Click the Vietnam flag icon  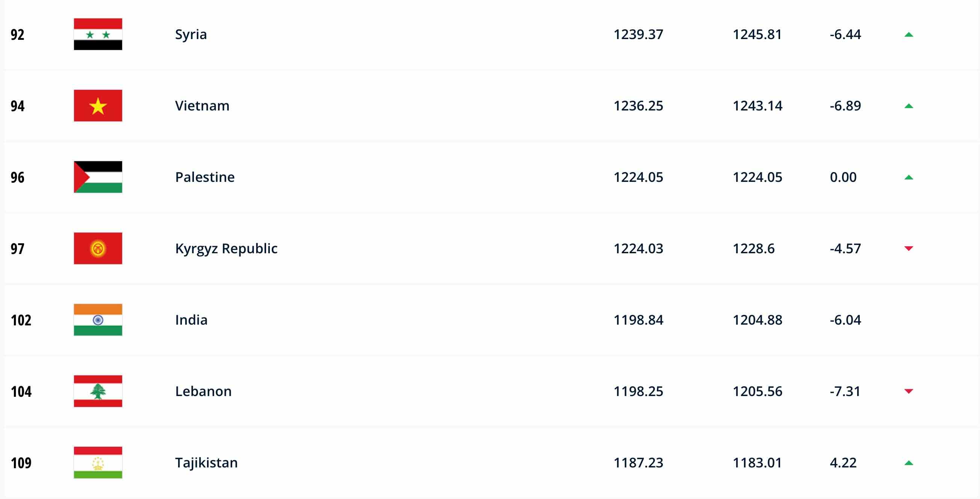[98, 106]
